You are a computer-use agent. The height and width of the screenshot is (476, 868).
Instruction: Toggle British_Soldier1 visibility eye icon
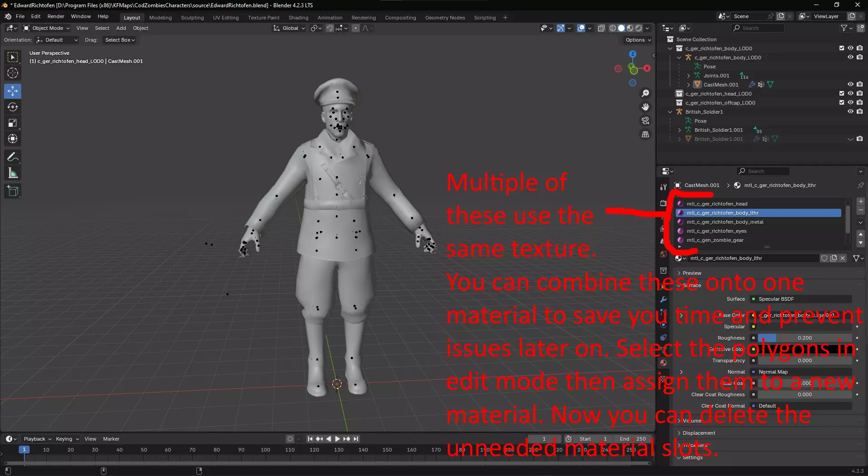tap(850, 112)
